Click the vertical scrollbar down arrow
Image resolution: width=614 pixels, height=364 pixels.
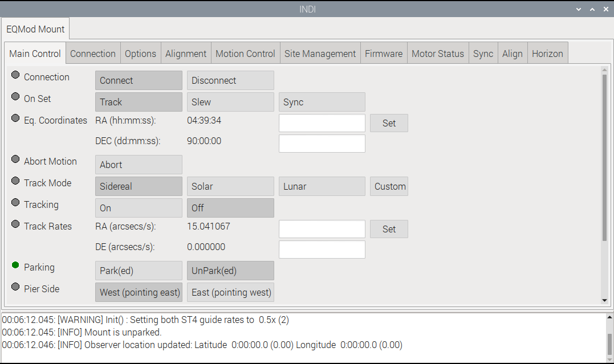(604, 300)
